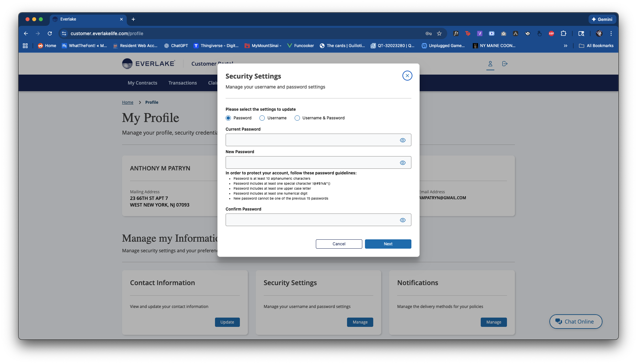Open the My Contracts nav tab
This screenshot has width=637, height=364.
tap(142, 83)
